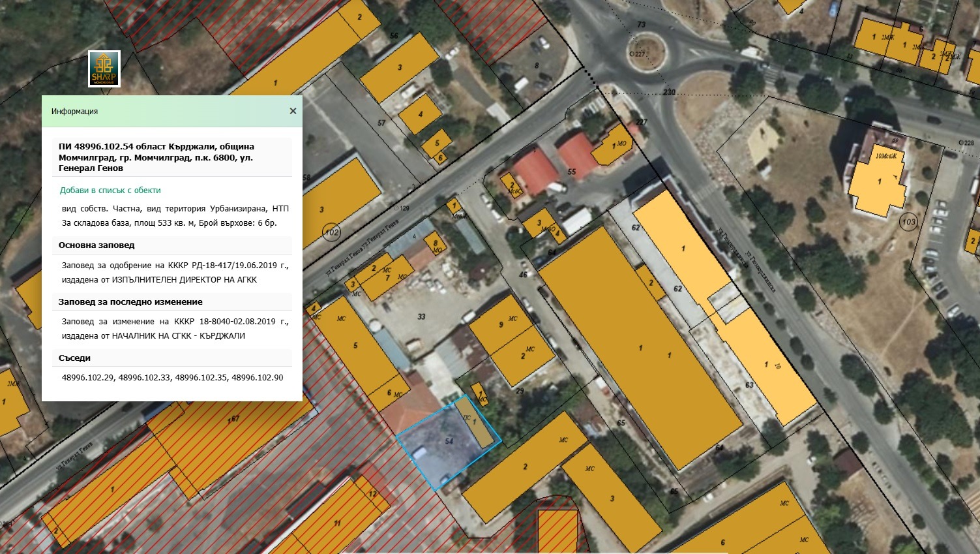Click the circled 103 quarter marker
The width and height of the screenshot is (980, 554).
point(908,222)
